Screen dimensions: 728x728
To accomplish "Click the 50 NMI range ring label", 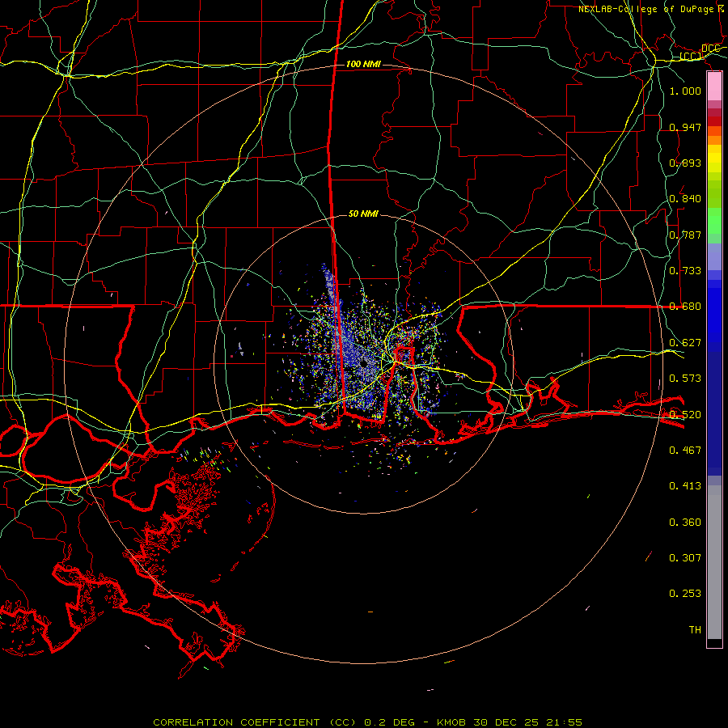I will coord(363,214).
